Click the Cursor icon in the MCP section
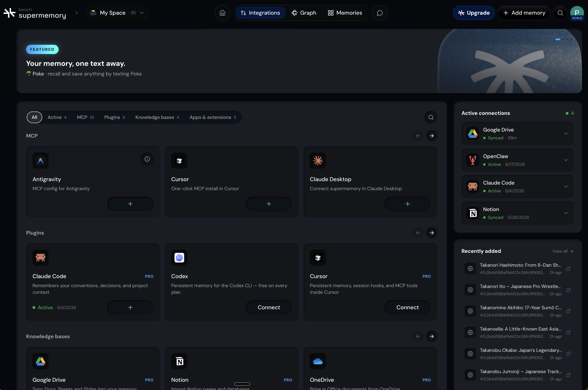This screenshot has width=588, height=390. [179, 161]
